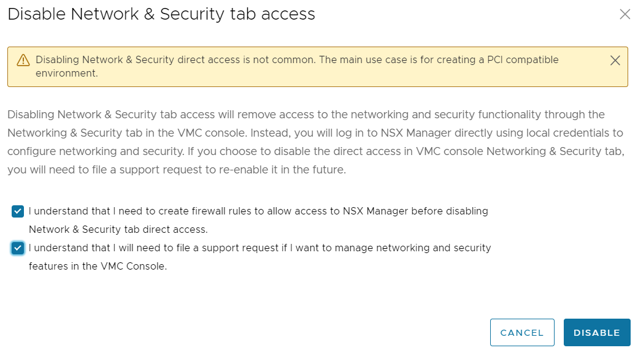Click the word "environment." in the warning banner
638x364 pixels.
[x=66, y=74]
